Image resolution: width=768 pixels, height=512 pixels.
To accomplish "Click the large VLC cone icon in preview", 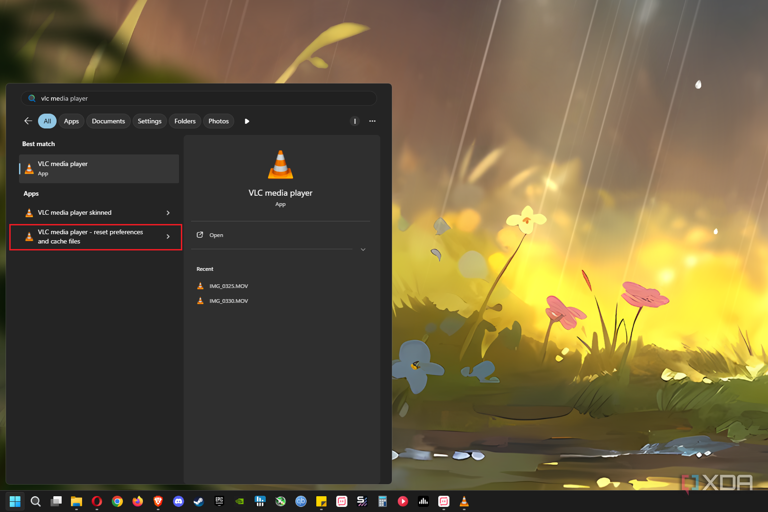I will click(x=280, y=165).
